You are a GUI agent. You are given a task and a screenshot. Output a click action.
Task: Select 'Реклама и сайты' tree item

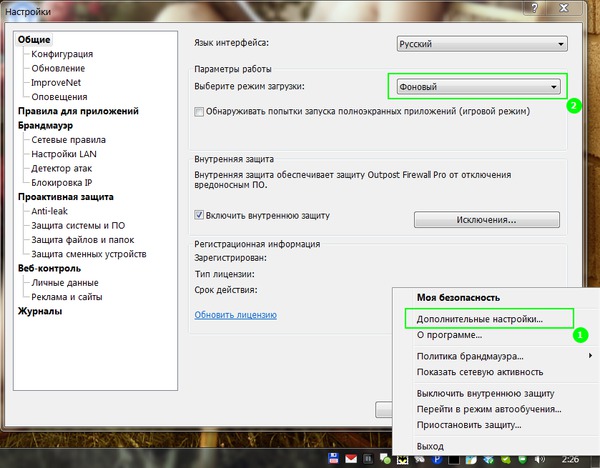point(67,297)
